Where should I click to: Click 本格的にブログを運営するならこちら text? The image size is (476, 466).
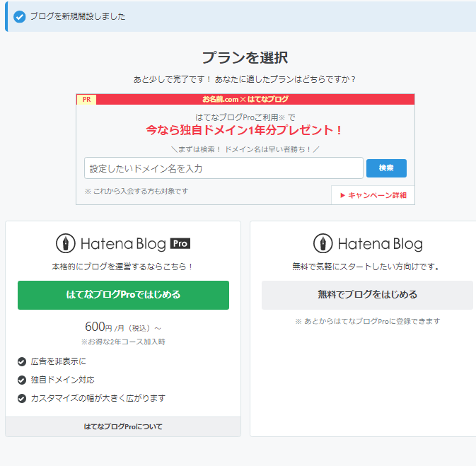[122, 267]
